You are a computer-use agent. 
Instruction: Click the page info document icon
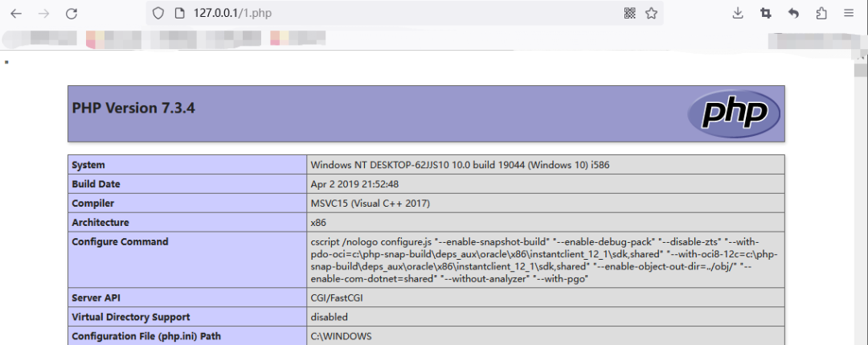178,14
